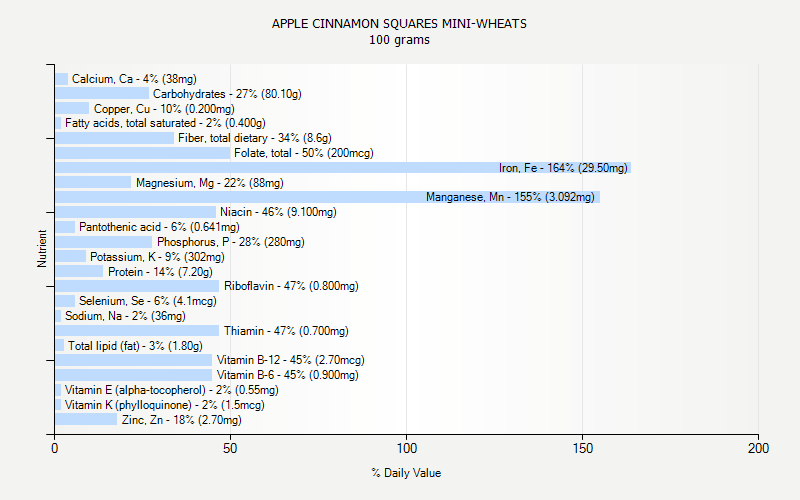
Task: Select the Carbohydrates - 27% label
Action: point(227,94)
